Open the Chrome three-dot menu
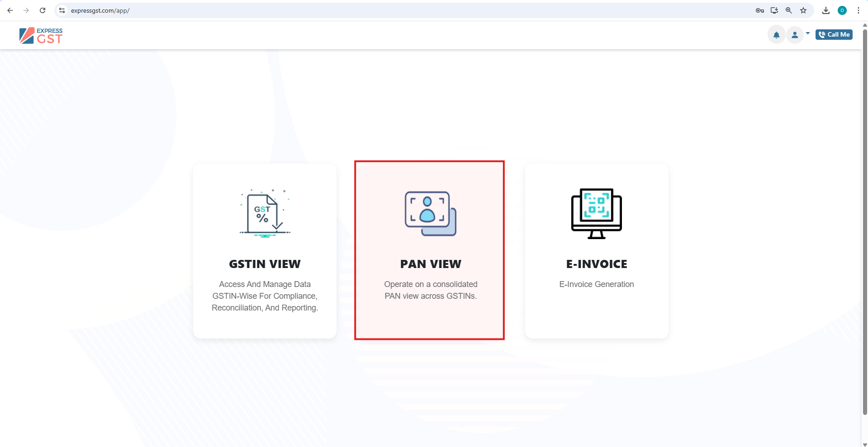 point(859,10)
